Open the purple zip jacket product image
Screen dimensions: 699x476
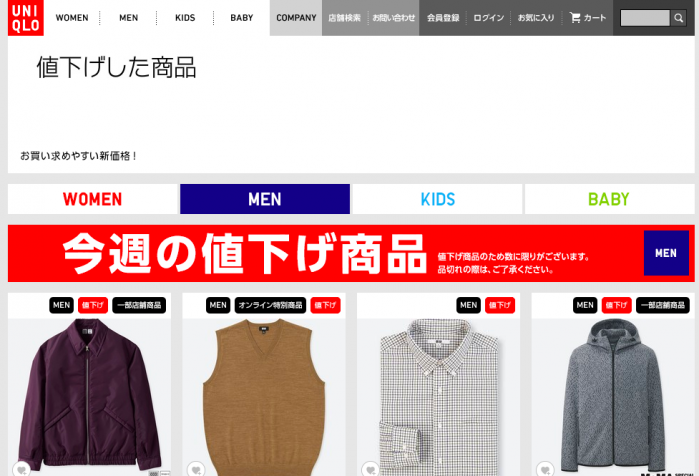click(89, 394)
